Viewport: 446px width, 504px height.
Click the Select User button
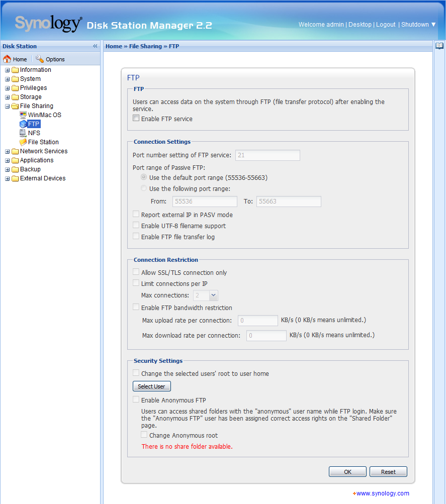(151, 386)
